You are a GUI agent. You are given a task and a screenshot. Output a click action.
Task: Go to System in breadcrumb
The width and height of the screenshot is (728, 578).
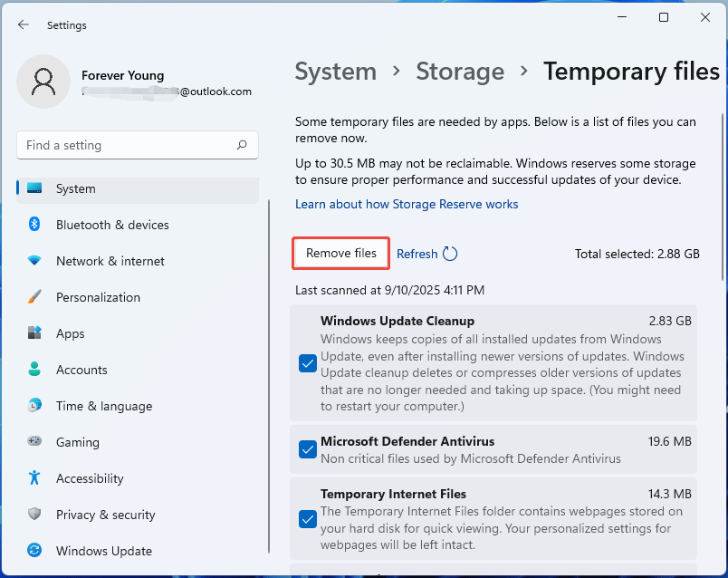point(336,72)
